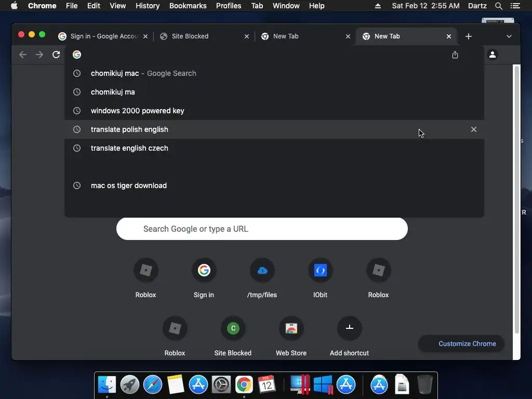Open the Bookmarks menu
532x399 pixels.
click(188, 6)
